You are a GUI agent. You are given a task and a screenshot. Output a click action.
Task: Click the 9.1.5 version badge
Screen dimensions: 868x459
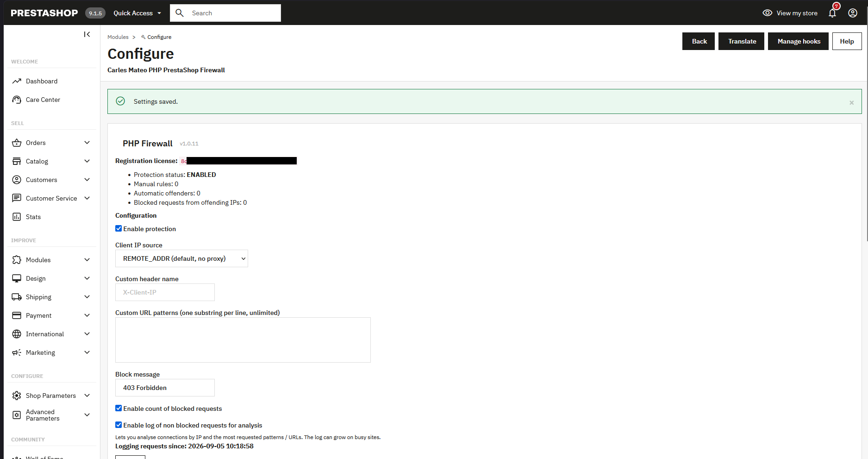(95, 13)
